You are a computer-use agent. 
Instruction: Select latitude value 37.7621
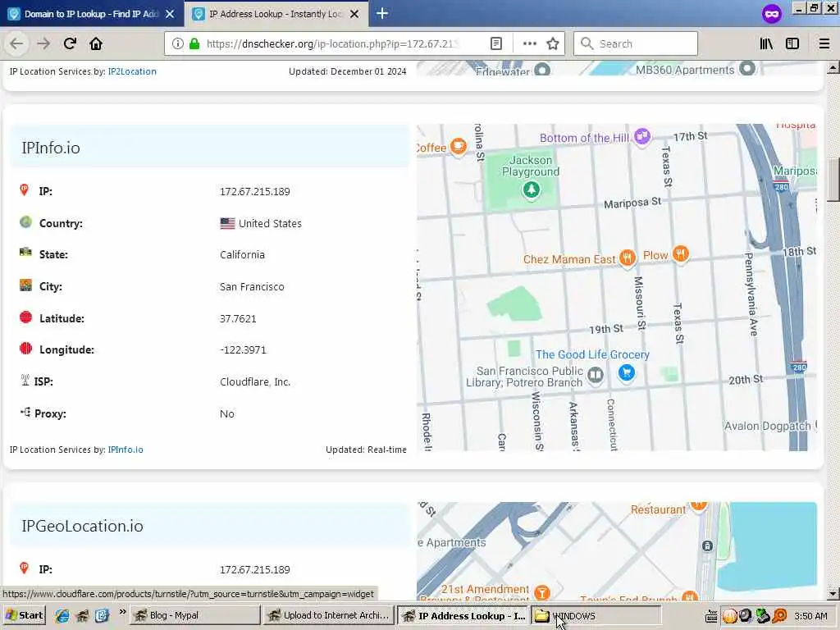point(238,319)
